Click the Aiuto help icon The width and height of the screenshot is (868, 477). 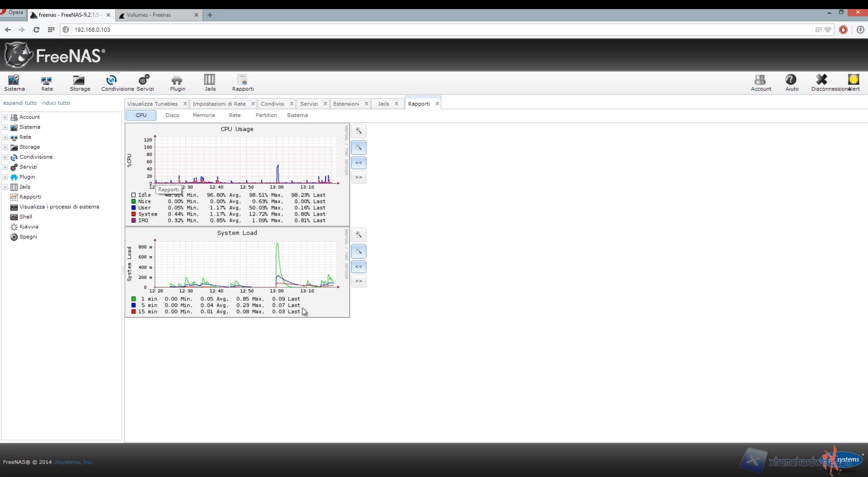791,83
